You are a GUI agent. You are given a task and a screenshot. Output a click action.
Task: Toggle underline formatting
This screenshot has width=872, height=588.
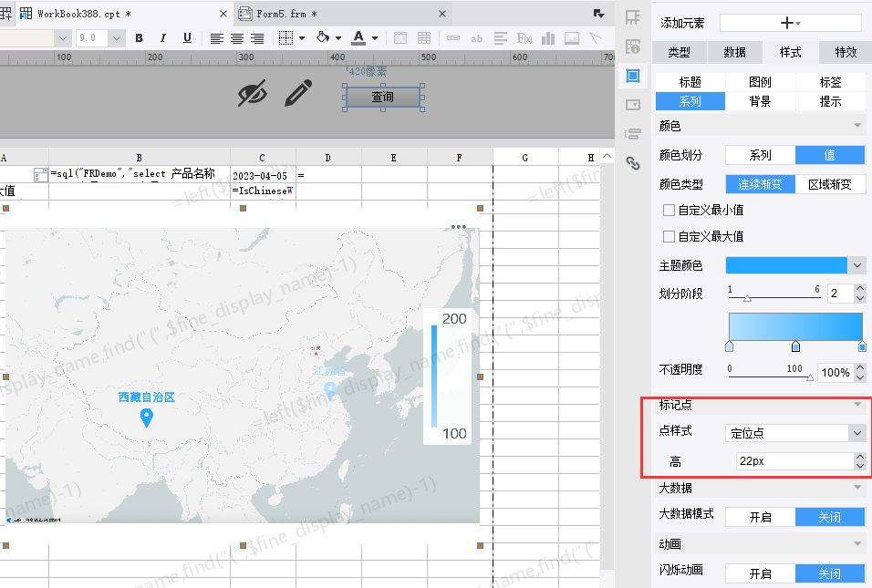coord(187,38)
